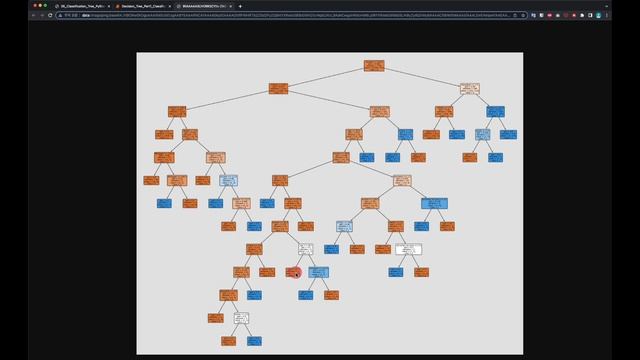The width and height of the screenshot is (640, 360).
Task: Click the address bar with the data URL
Action: tap(292, 15)
